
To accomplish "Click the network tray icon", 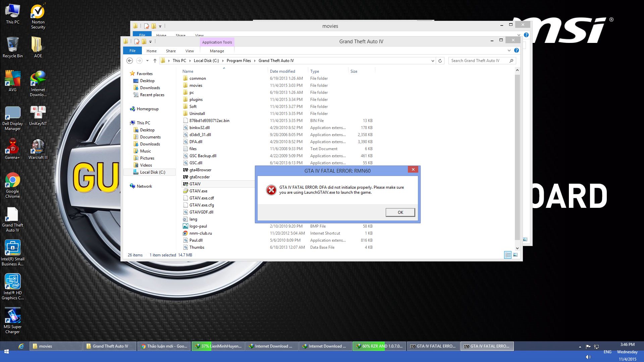I will [x=596, y=347].
